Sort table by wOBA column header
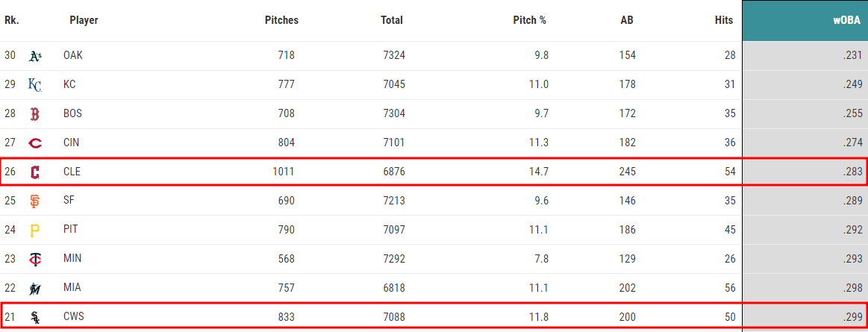This screenshot has width=868, height=332. pos(846,20)
